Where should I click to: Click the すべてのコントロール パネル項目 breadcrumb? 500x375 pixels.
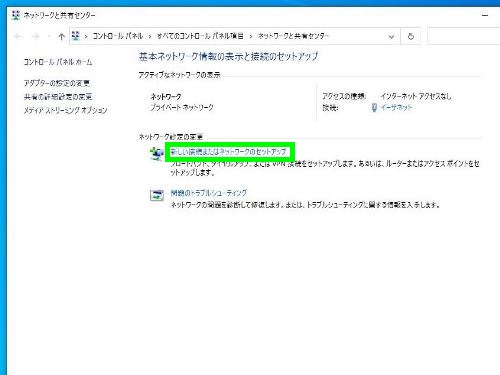pyautogui.click(x=200, y=36)
